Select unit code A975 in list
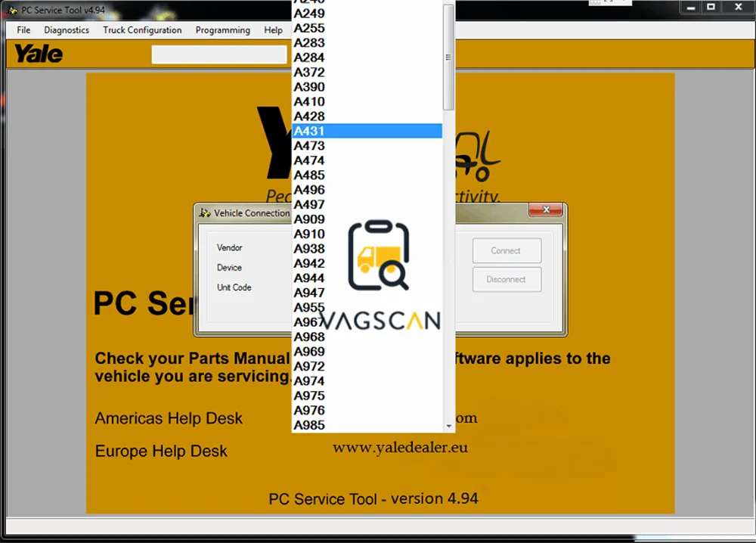 (367, 396)
